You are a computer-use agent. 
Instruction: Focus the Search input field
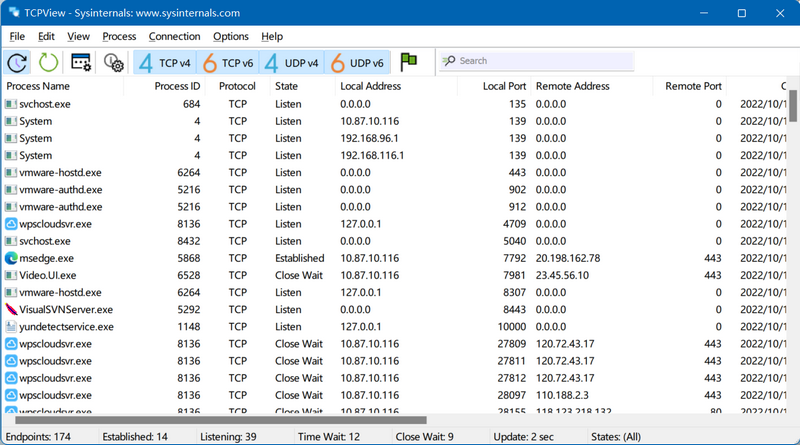[537, 61]
